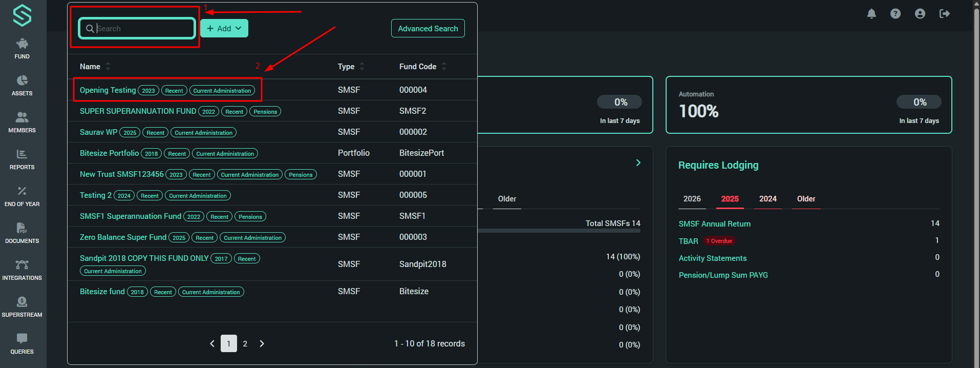
Task: Click the notifications bell icon
Action: coord(871,14)
